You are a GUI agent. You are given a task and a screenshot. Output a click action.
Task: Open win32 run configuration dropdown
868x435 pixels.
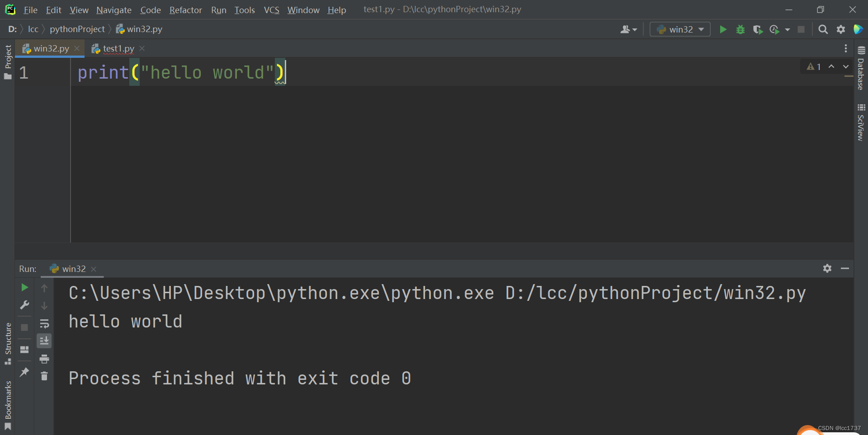tap(680, 29)
